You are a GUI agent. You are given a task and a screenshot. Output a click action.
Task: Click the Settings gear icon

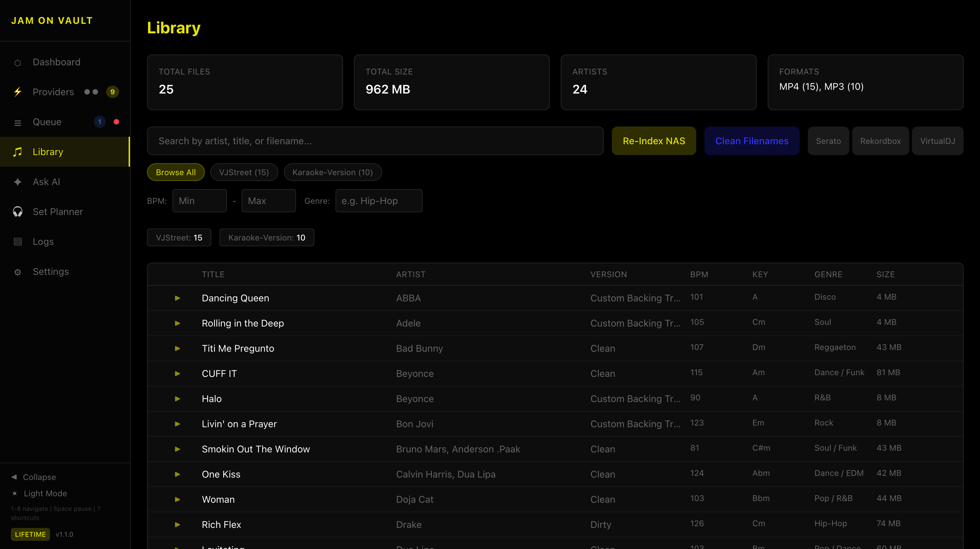17,272
